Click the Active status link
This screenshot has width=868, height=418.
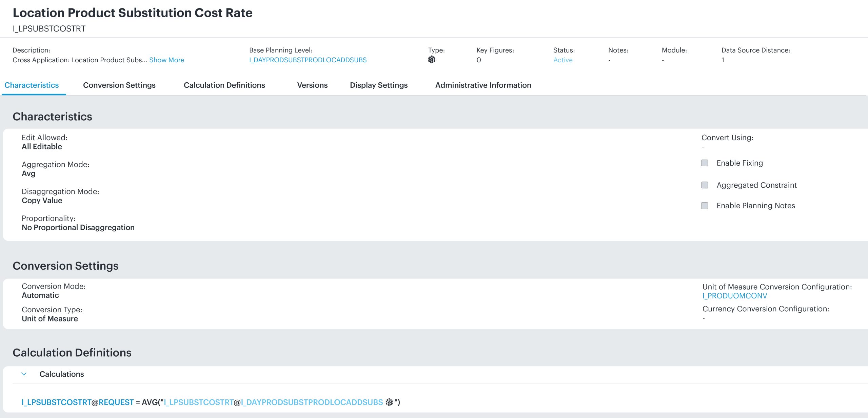(563, 60)
